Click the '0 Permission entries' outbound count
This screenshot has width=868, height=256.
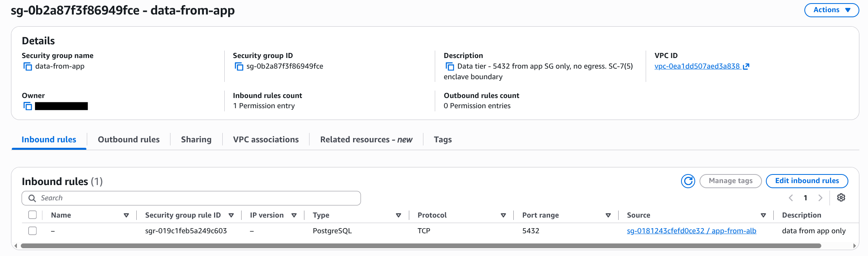click(x=477, y=106)
